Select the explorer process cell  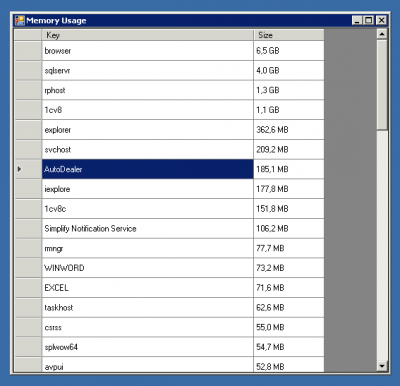148,130
